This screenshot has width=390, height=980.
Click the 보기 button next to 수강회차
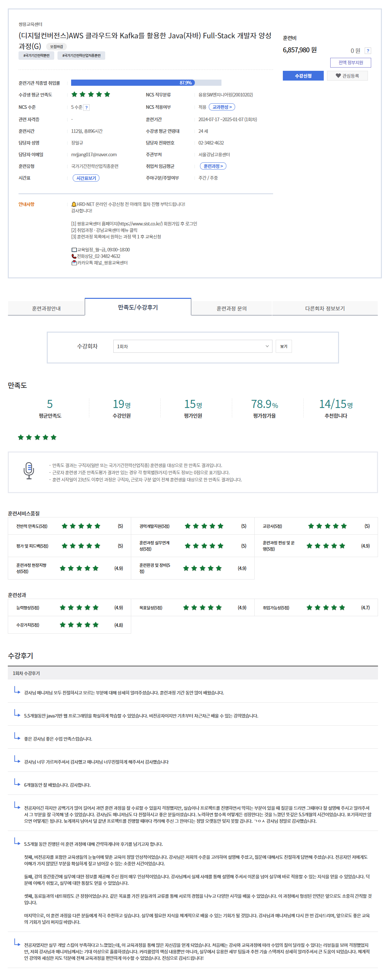[x=283, y=346]
